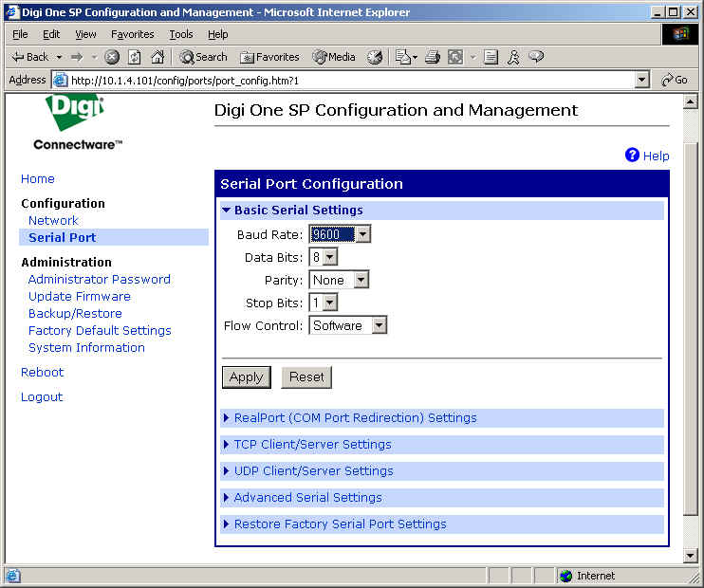Click the Home icon in the toolbar
Screen dimensions: 704x588
pos(157,57)
